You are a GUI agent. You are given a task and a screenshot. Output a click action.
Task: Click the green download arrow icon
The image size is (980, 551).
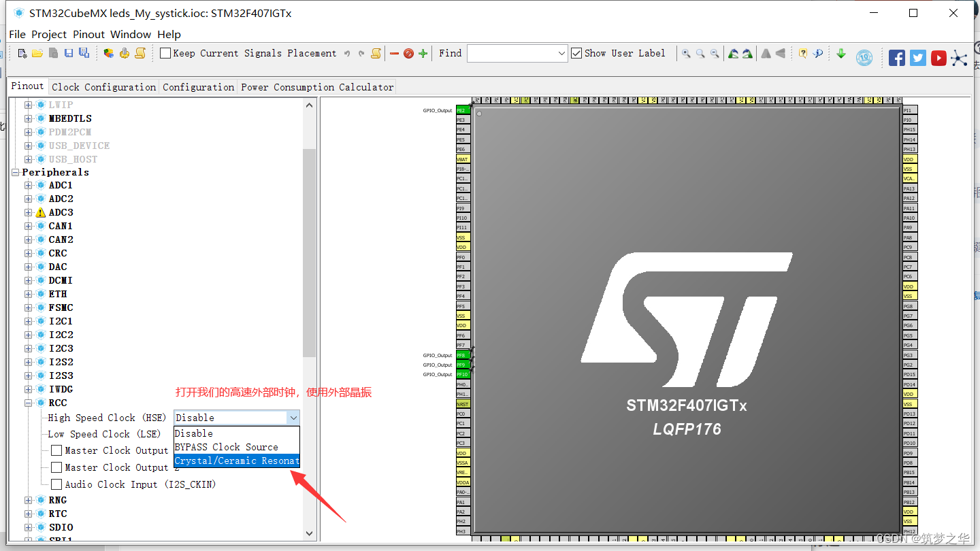(x=841, y=53)
